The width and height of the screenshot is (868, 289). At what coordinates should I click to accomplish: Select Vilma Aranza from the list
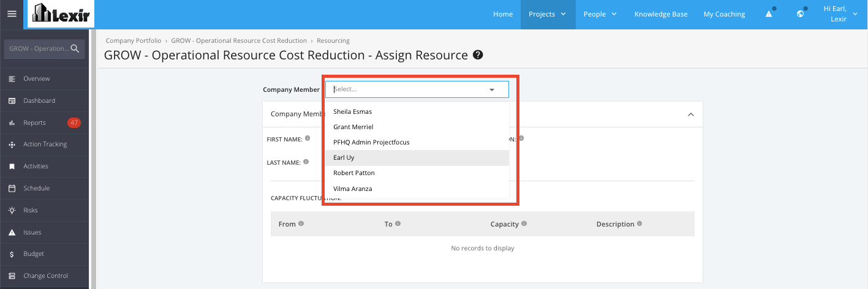[x=417, y=189]
